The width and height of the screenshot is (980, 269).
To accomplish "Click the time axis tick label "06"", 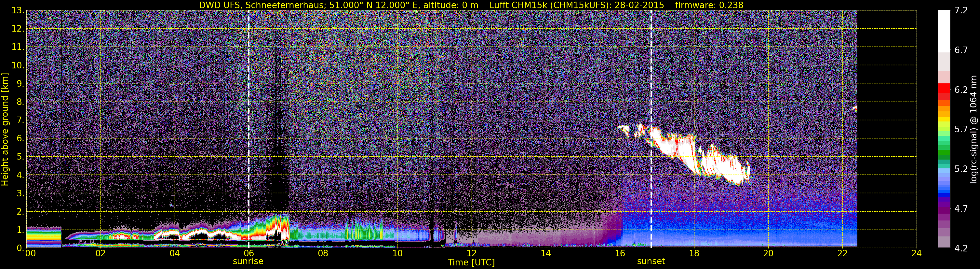I will [248, 253].
